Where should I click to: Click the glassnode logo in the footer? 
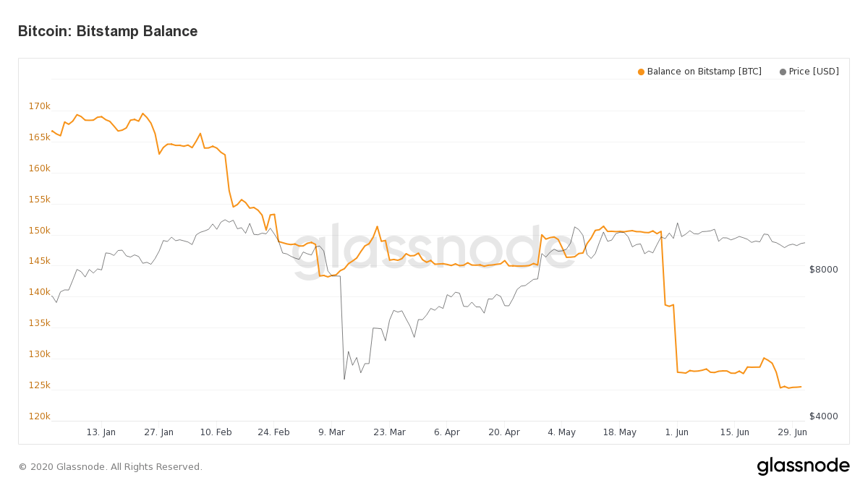[x=803, y=467]
